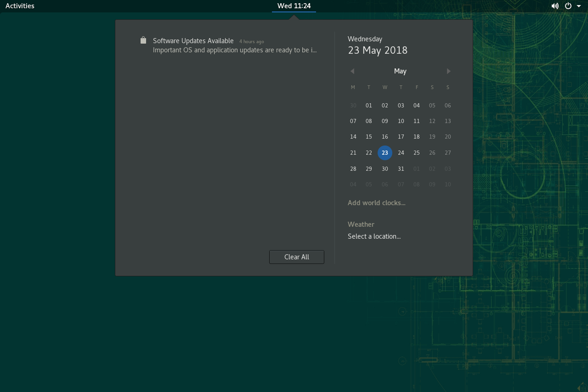
Task: Click April 30 in the first calendar row
Action: 353,106
